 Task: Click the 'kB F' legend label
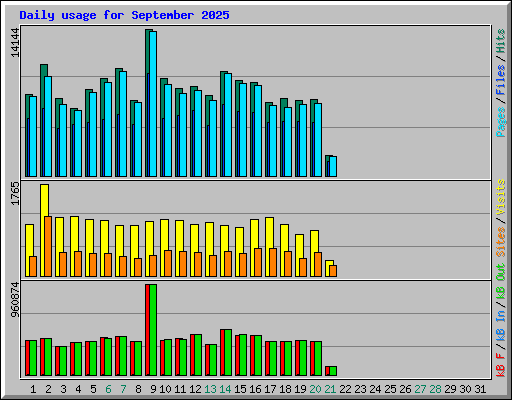(501, 365)
